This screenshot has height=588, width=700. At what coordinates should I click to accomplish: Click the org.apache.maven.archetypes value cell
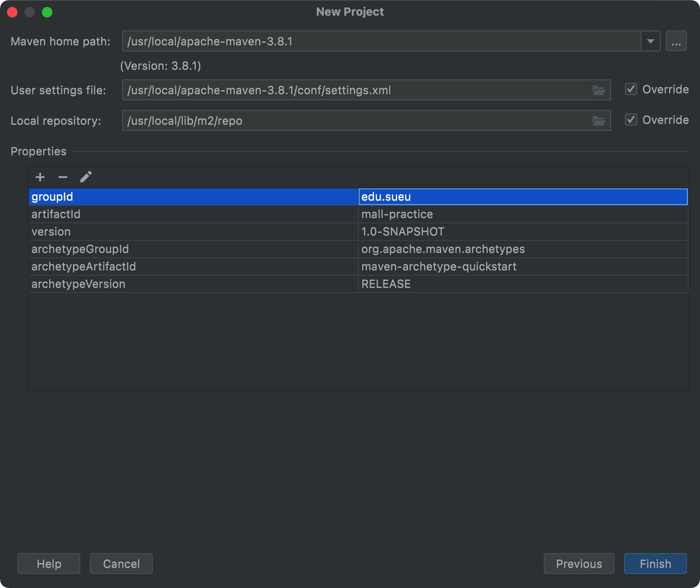tap(523, 249)
